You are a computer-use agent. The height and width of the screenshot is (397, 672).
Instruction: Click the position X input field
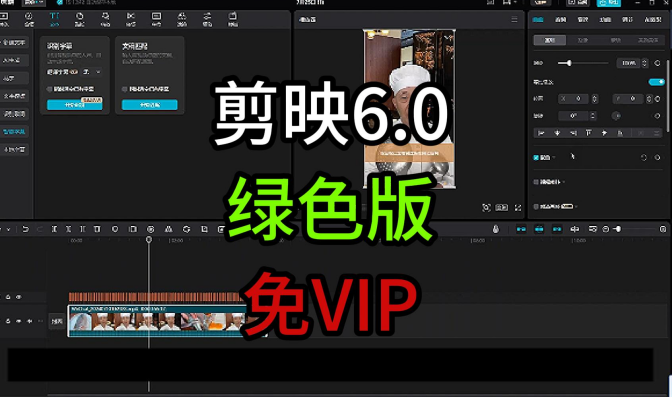point(573,99)
